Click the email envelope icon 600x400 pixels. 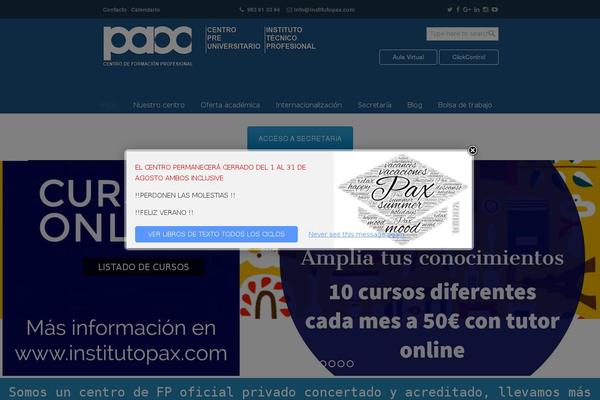(x=289, y=10)
